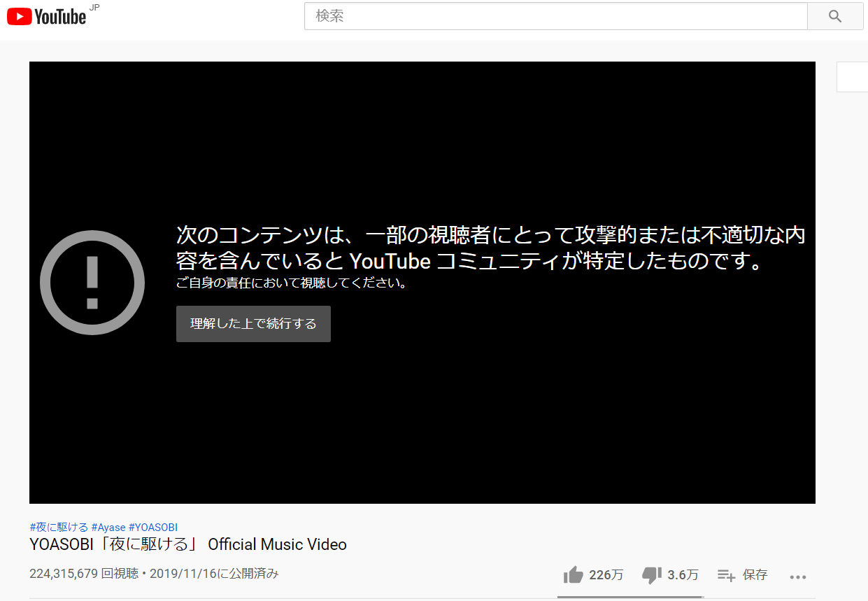The width and height of the screenshot is (868, 601).
Task: Open the #夜に駆ける hashtag link
Action: 59,527
